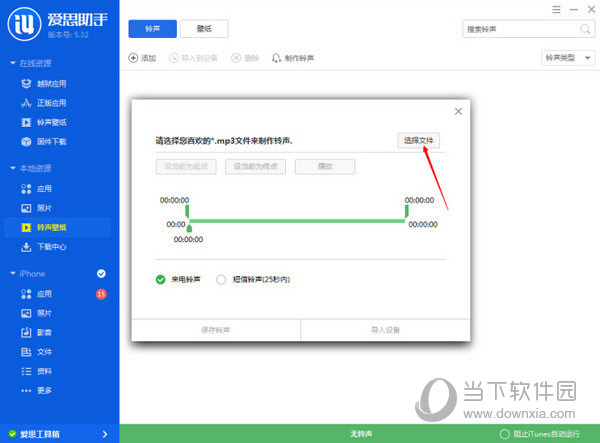Collapse the 本地资源 section
The height and width of the screenshot is (443, 600).
tap(13, 168)
